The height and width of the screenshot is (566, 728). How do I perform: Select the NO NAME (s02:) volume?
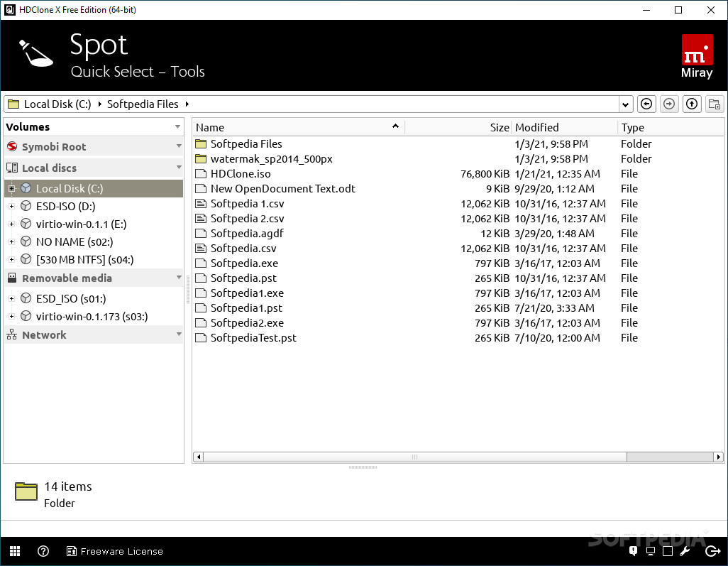point(75,242)
